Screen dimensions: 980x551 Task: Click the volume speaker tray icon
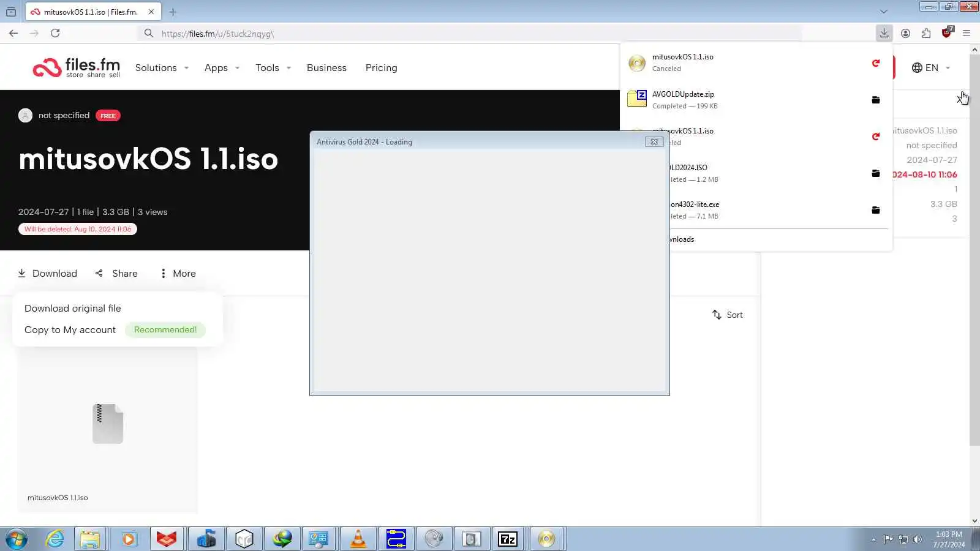(918, 539)
